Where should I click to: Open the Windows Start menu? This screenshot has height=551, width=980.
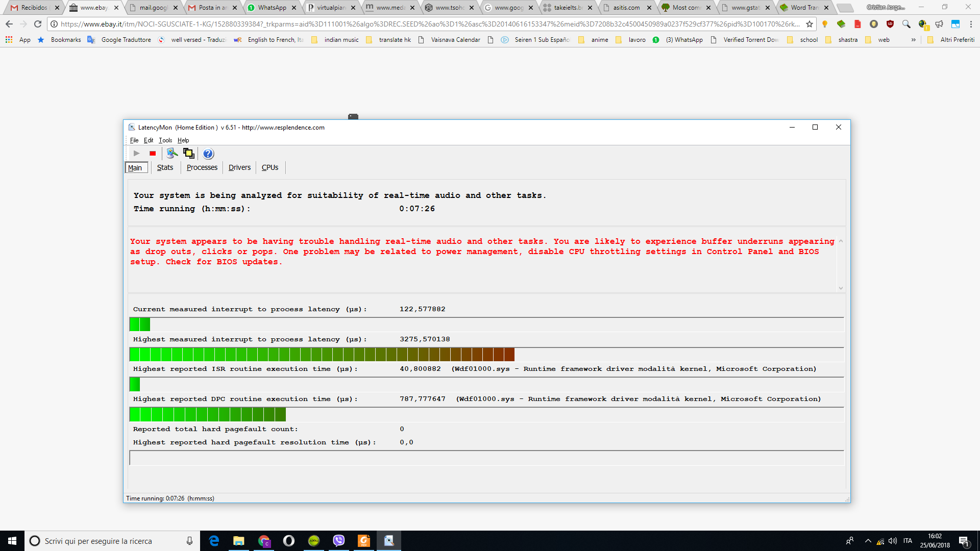click(x=12, y=541)
